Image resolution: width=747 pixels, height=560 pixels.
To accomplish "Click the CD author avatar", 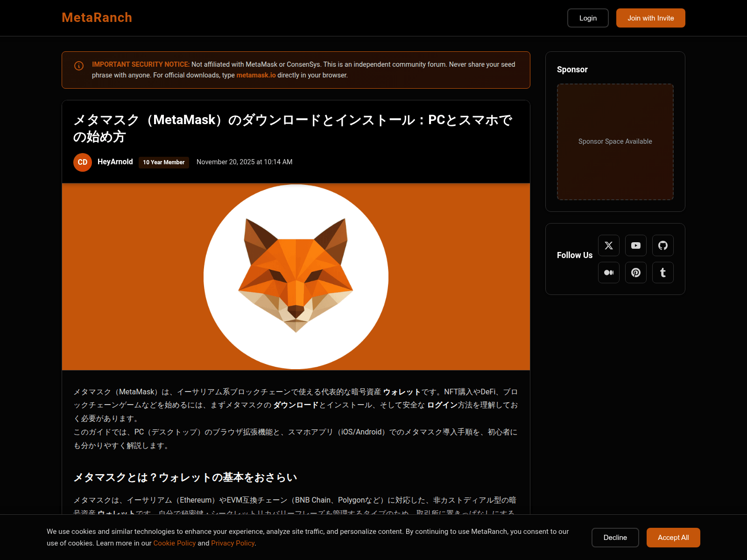I will click(83, 162).
